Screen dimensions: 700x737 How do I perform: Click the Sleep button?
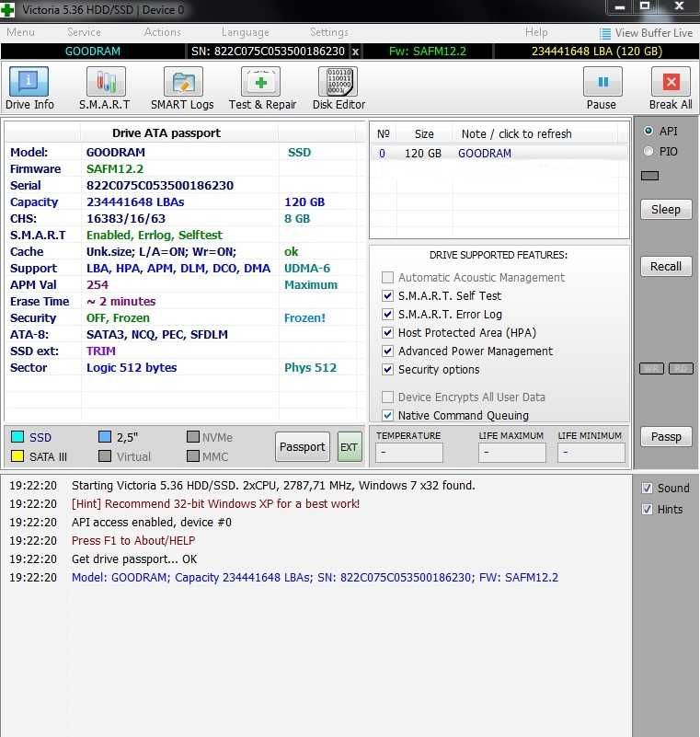point(666,209)
